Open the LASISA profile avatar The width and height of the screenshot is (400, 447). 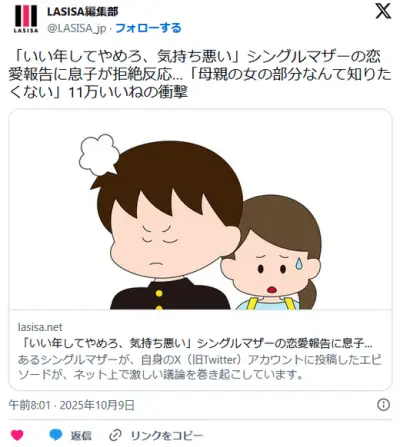pyautogui.click(x=26, y=19)
